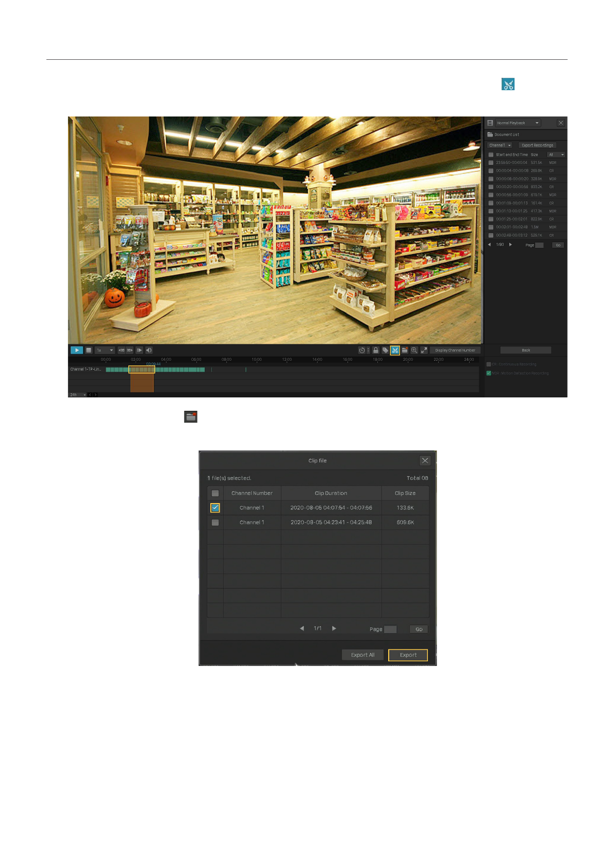
Task: Click the Export Recordings button
Action: (537, 145)
